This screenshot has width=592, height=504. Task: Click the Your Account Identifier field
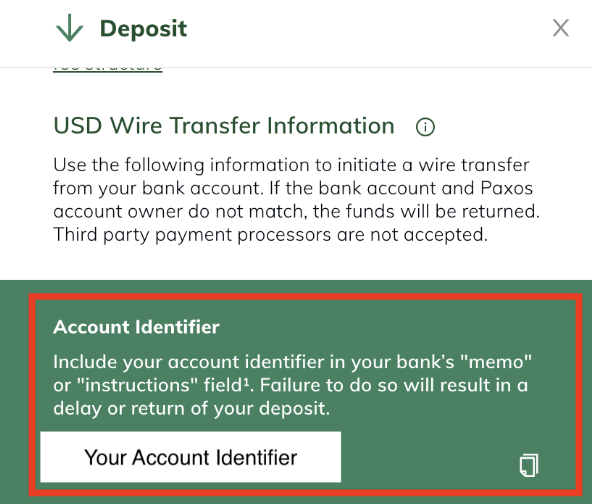[x=191, y=457]
